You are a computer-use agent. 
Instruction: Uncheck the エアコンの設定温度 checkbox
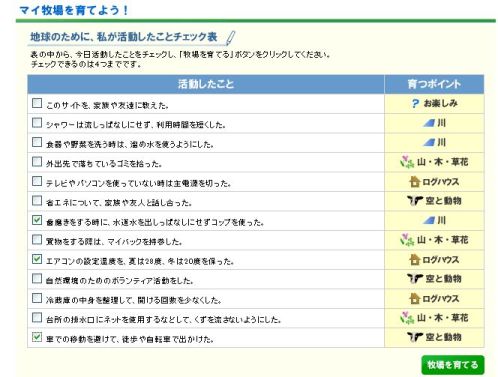[37, 259]
